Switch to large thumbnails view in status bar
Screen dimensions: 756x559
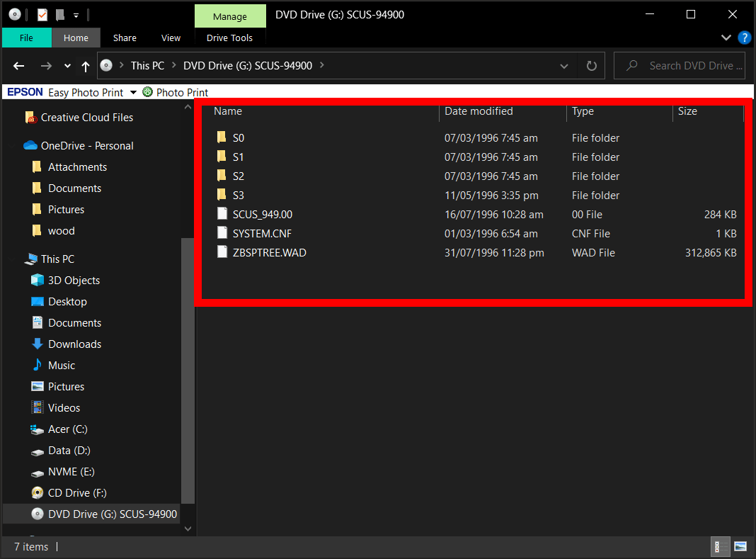740,546
